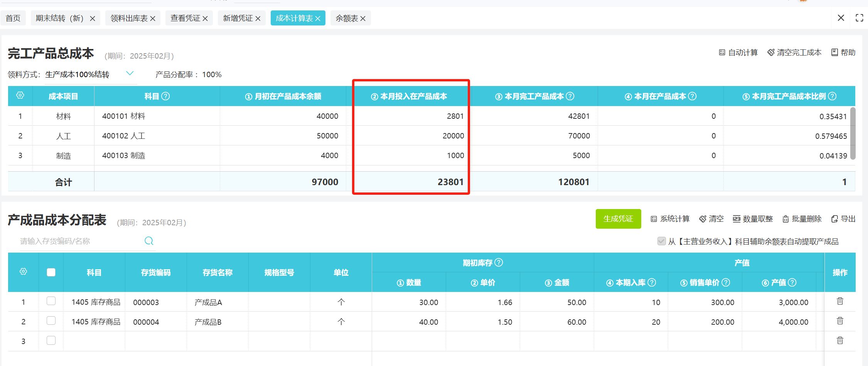868x366 pixels.
Task: Tick the checkbox for 产成品A row
Action: (51, 301)
